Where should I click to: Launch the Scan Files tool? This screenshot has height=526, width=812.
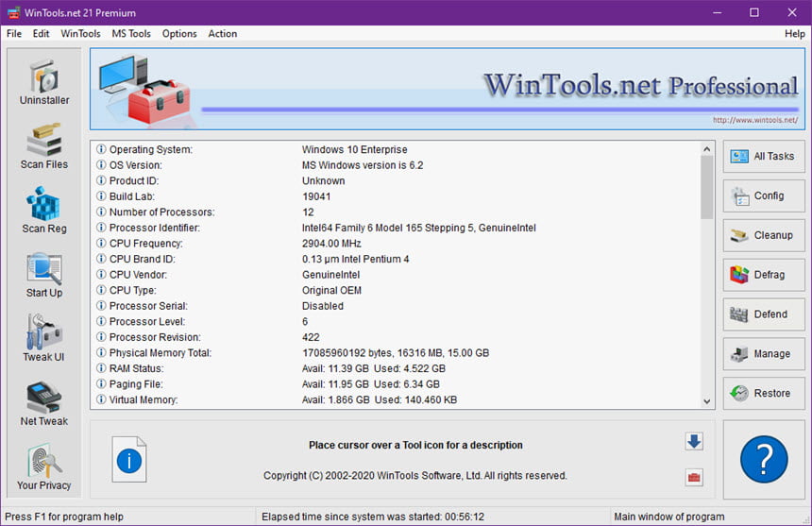[x=44, y=146]
